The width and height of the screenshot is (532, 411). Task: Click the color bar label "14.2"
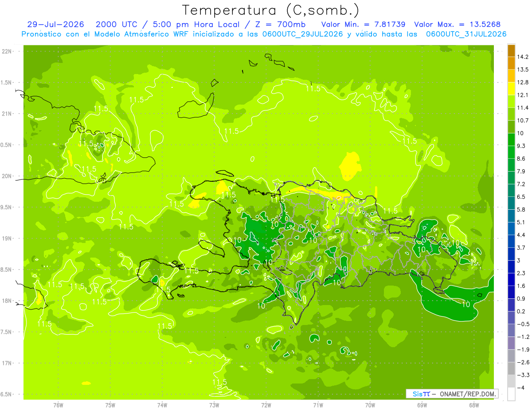click(524, 57)
